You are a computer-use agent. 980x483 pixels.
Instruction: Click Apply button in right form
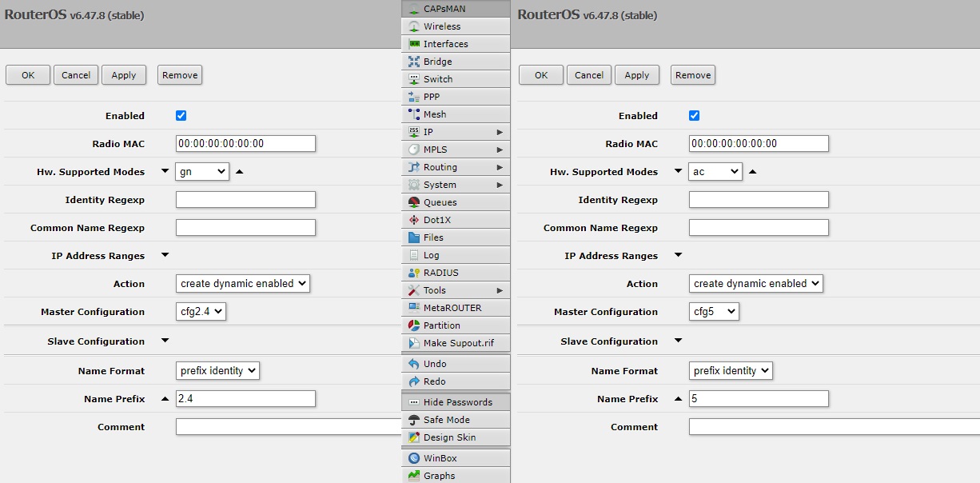point(637,75)
